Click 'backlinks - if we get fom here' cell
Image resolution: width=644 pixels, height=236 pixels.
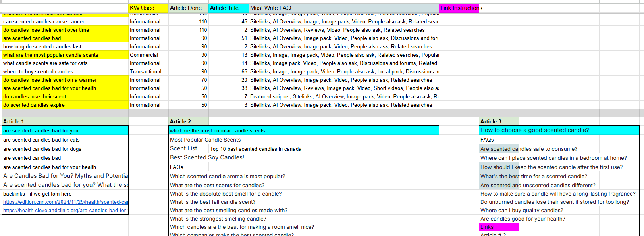pos(65,194)
